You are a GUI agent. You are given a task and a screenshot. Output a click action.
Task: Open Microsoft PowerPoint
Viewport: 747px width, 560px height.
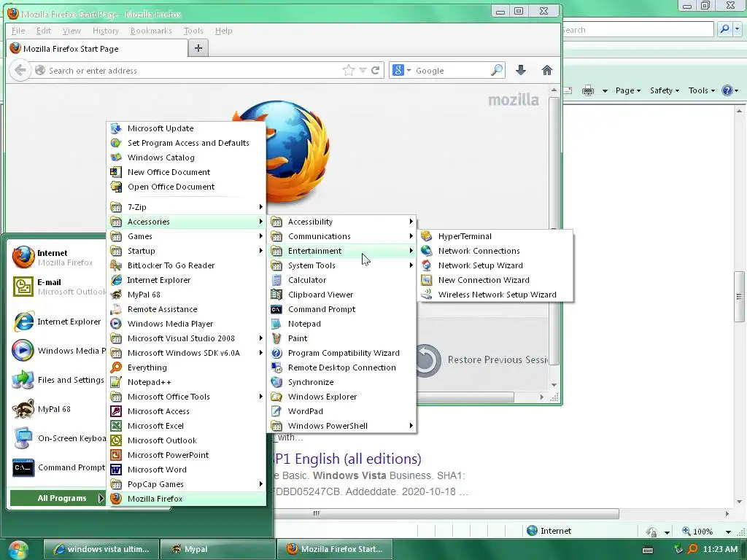(186, 455)
